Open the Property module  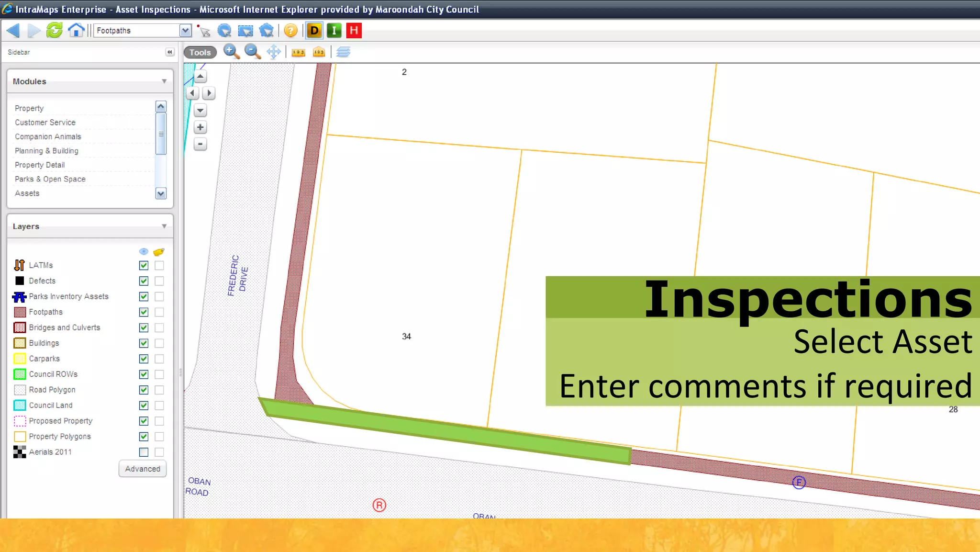pyautogui.click(x=29, y=108)
